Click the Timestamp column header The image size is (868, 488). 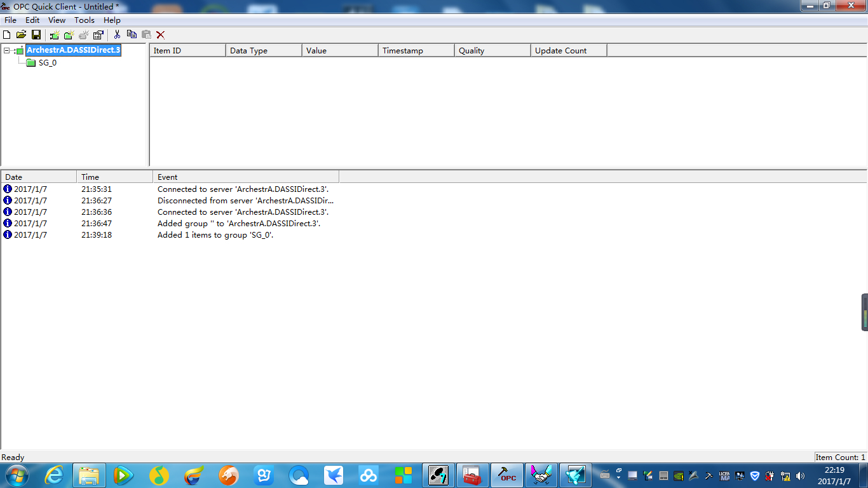[416, 51]
